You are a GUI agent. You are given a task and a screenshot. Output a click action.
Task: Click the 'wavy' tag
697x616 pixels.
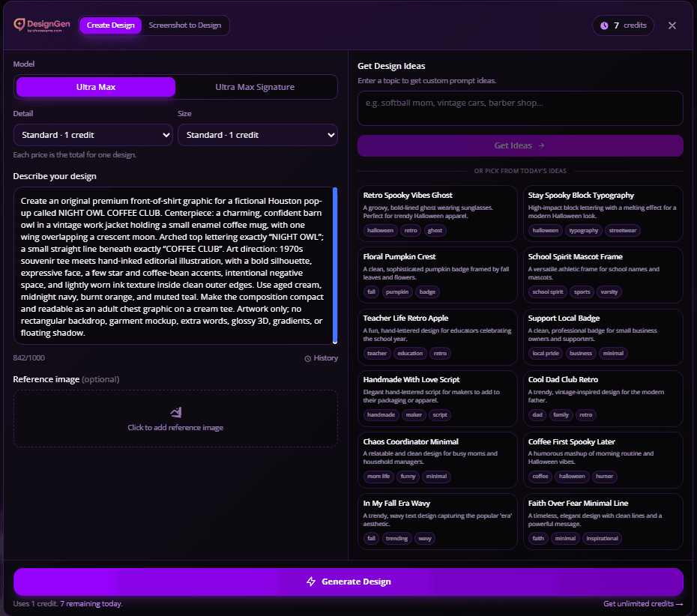click(424, 539)
